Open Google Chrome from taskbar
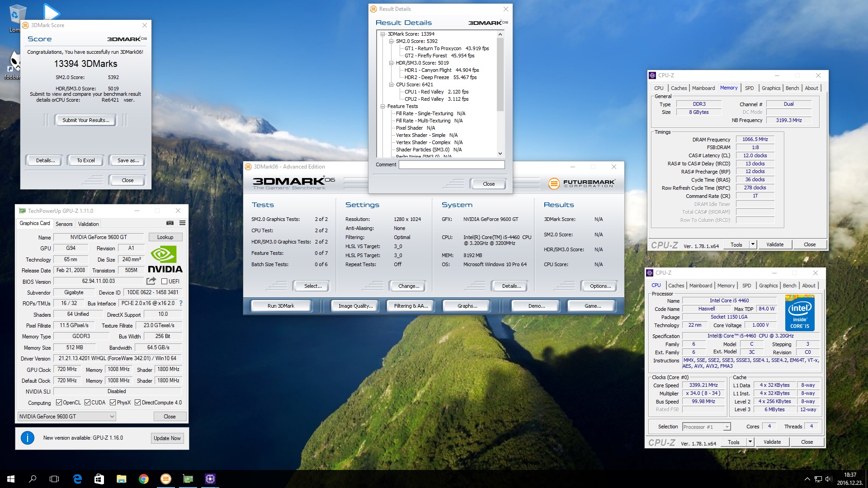The width and height of the screenshot is (868, 488). [x=144, y=479]
